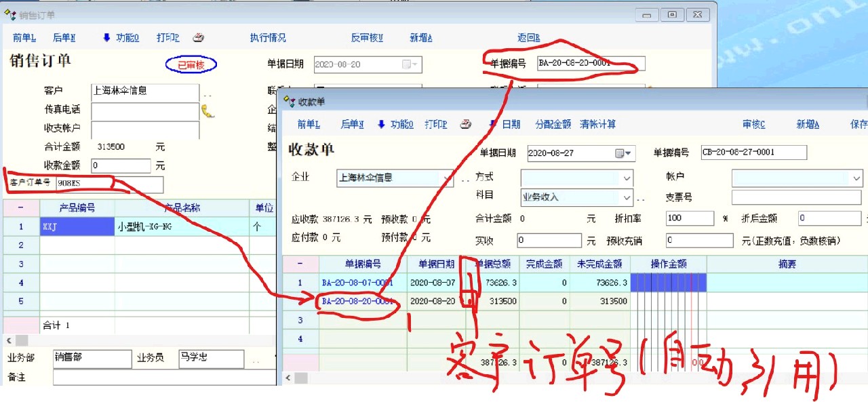Expand the 方式 dropdown
The height and width of the screenshot is (402, 868).
[x=626, y=178]
